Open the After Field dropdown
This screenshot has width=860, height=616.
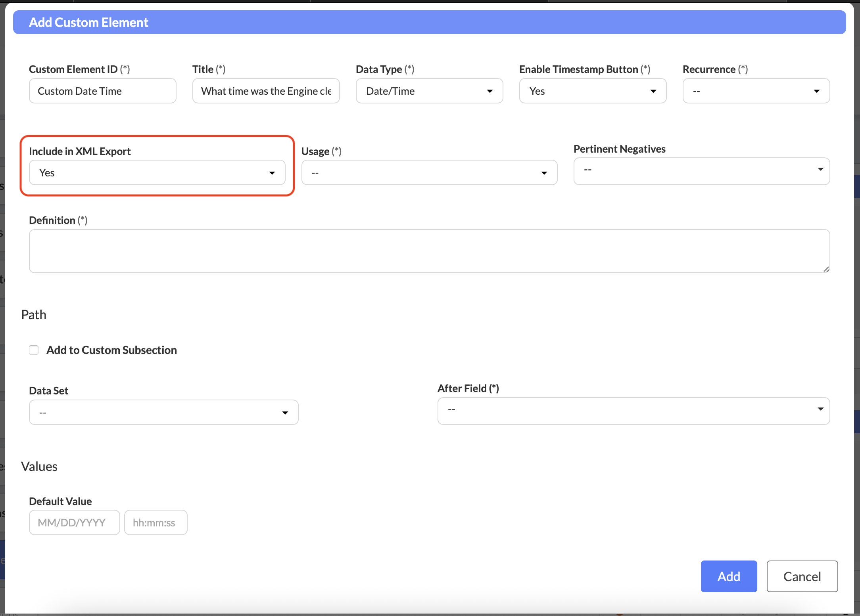633,411
